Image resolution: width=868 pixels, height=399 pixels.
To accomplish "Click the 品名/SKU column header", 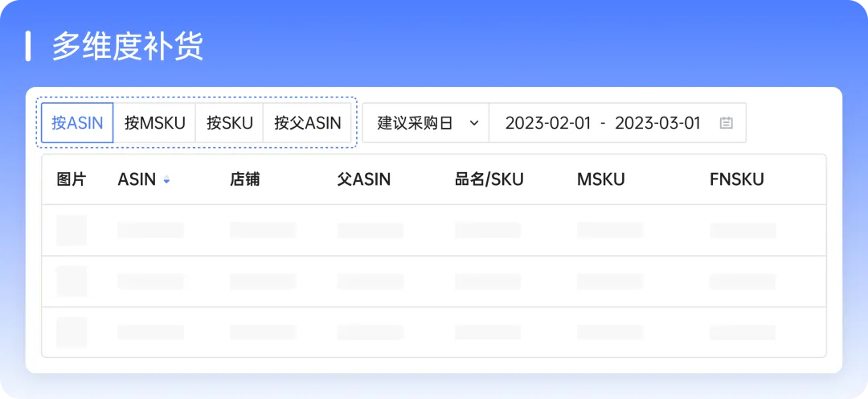I will click(x=489, y=179).
